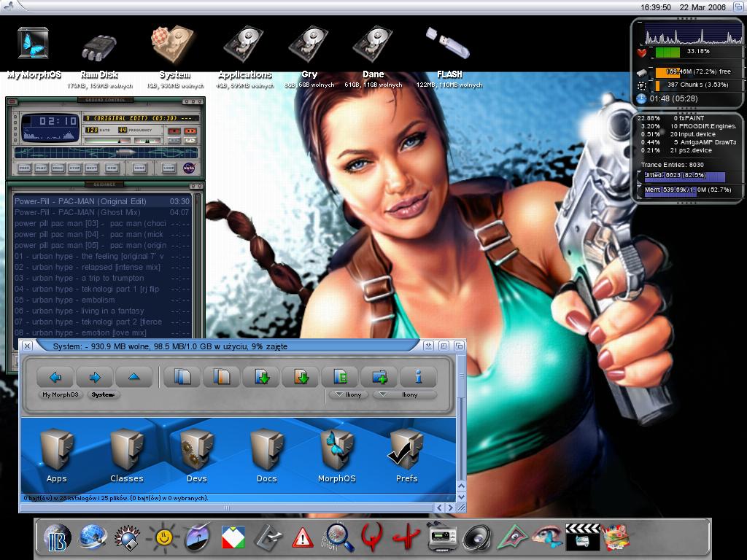Toggle the PL playlist button in AmigaAMP
This screenshot has height=560, width=747.
coord(190,141)
